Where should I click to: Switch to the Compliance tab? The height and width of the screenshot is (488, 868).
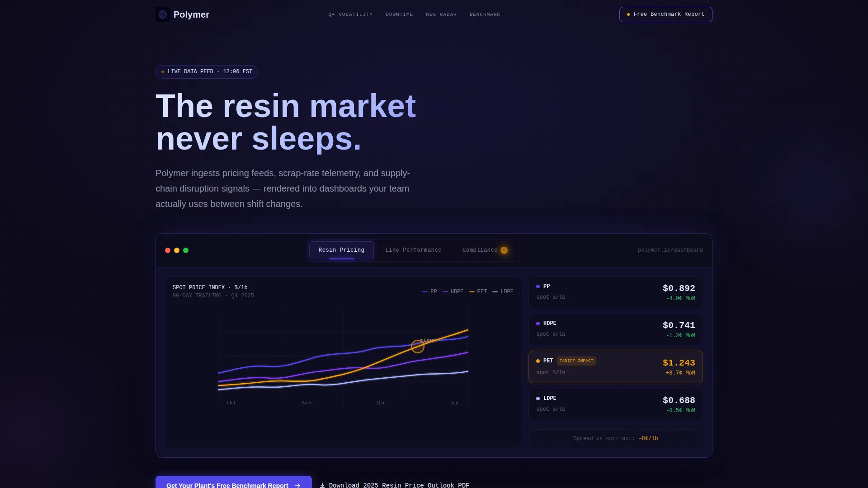click(485, 250)
